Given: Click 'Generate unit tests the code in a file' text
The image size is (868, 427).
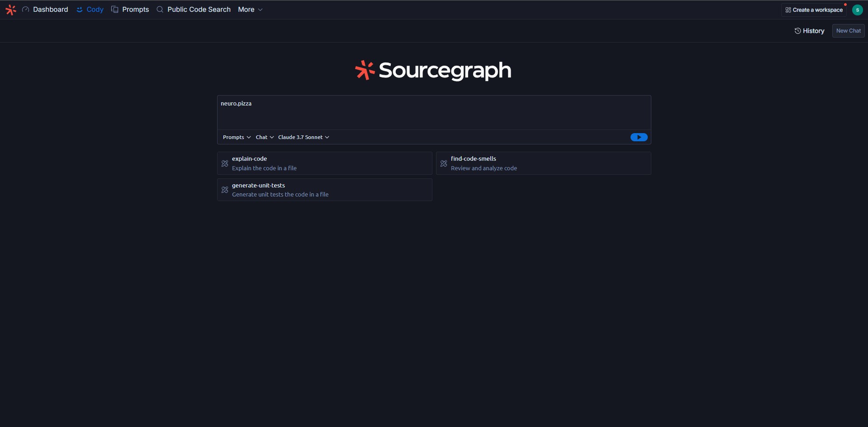Looking at the screenshot, I should (x=280, y=195).
